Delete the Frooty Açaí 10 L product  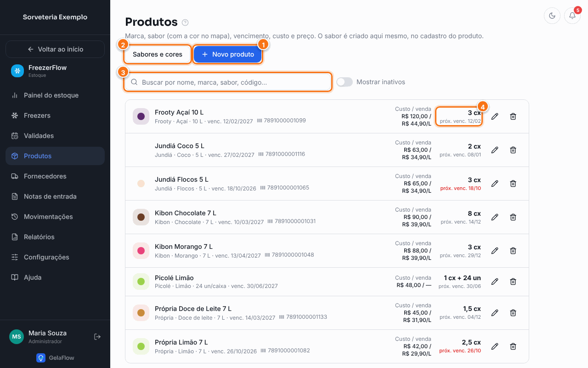click(x=513, y=116)
